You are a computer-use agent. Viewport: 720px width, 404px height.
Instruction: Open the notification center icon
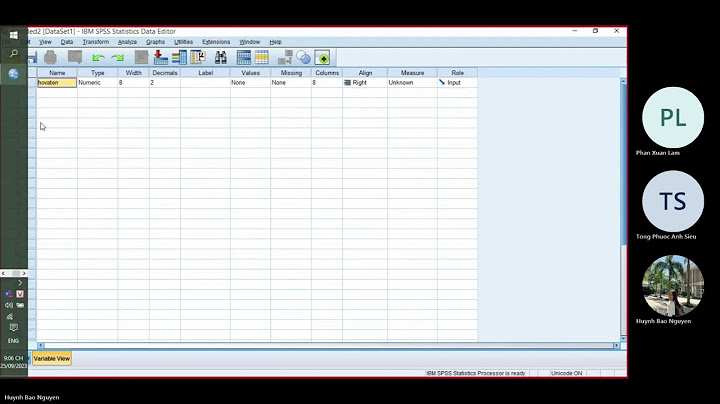click(x=14, y=328)
